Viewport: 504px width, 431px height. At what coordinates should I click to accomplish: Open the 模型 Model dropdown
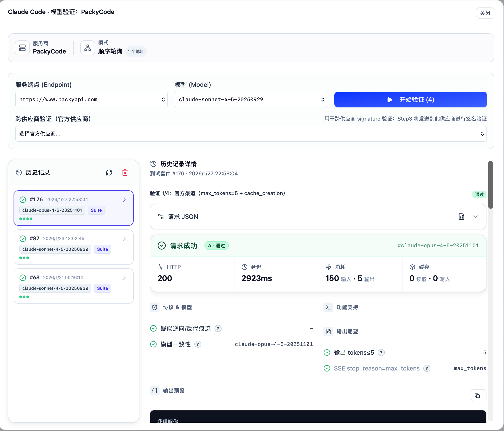pos(251,100)
